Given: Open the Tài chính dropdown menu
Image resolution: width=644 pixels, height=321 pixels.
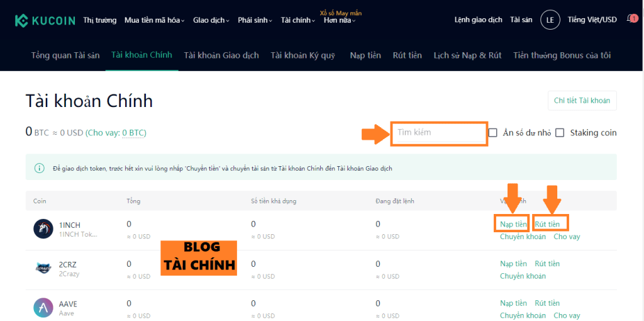Looking at the screenshot, I should [x=298, y=20].
